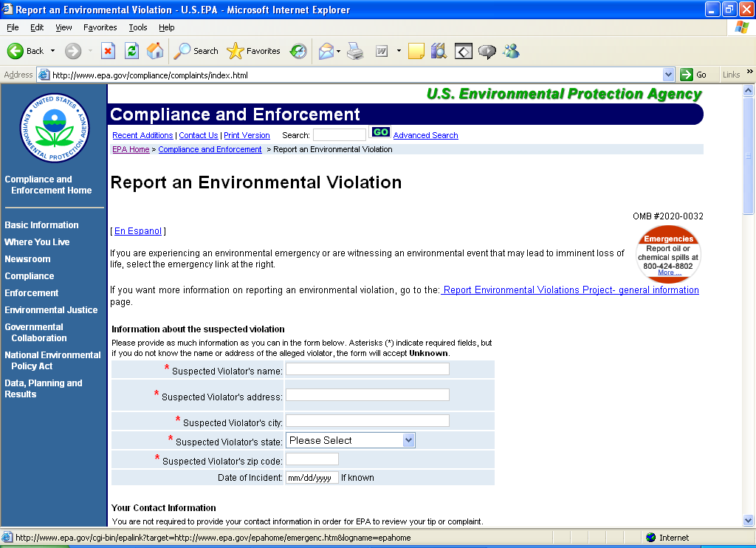756x548 pixels.
Task: Click the Internet zone globe icon
Action: click(x=651, y=538)
